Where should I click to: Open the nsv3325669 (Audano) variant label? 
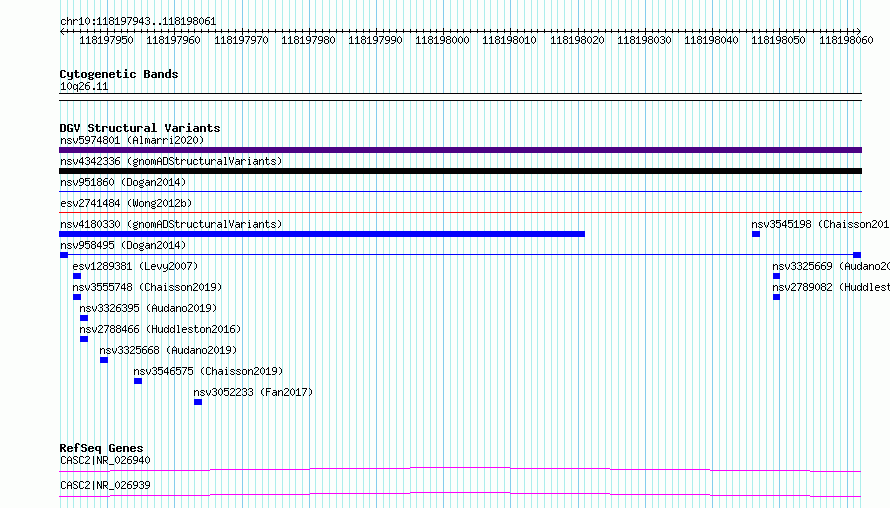(x=831, y=266)
